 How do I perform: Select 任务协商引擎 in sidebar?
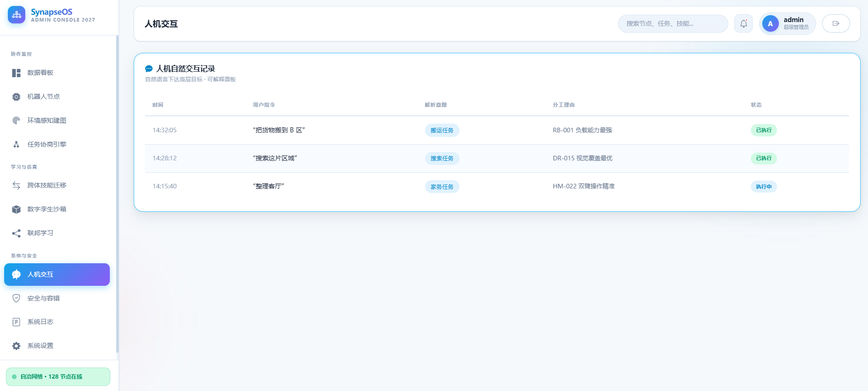57,144
